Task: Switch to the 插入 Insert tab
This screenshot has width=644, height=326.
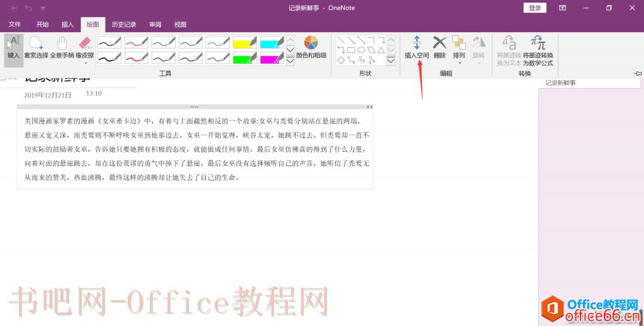Action: coord(67,25)
